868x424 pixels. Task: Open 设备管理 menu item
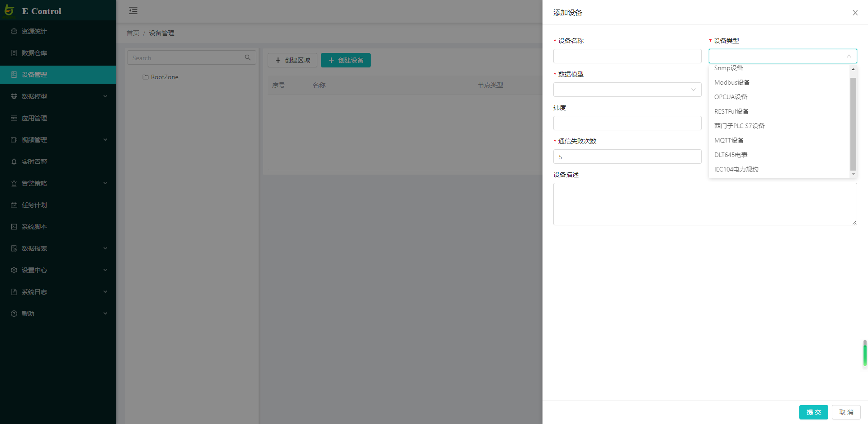click(x=58, y=75)
